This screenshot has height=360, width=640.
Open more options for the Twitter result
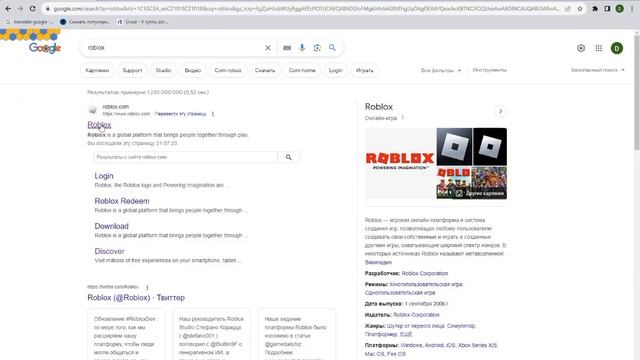[147, 287]
